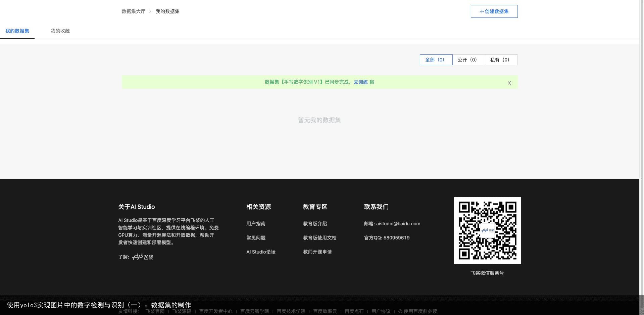Screen dimensions: 644x315
Task: Open 教育版介绍 link
Action: pyautogui.click(x=315, y=224)
